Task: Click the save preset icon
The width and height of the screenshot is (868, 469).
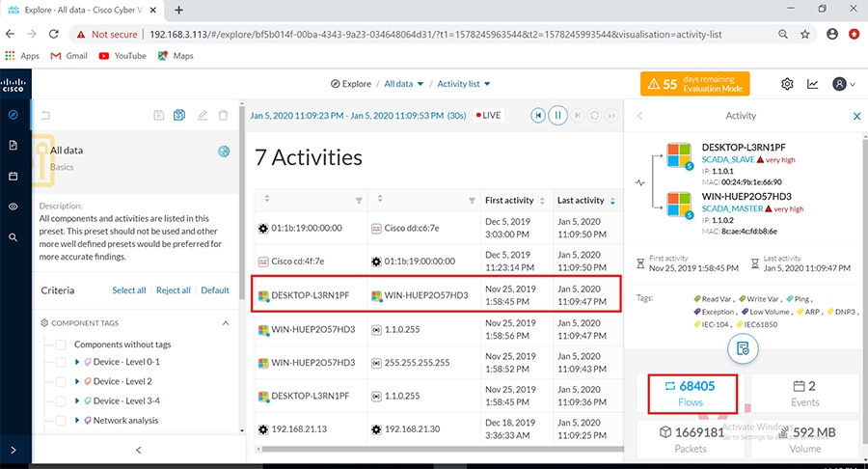Action: pyautogui.click(x=159, y=115)
